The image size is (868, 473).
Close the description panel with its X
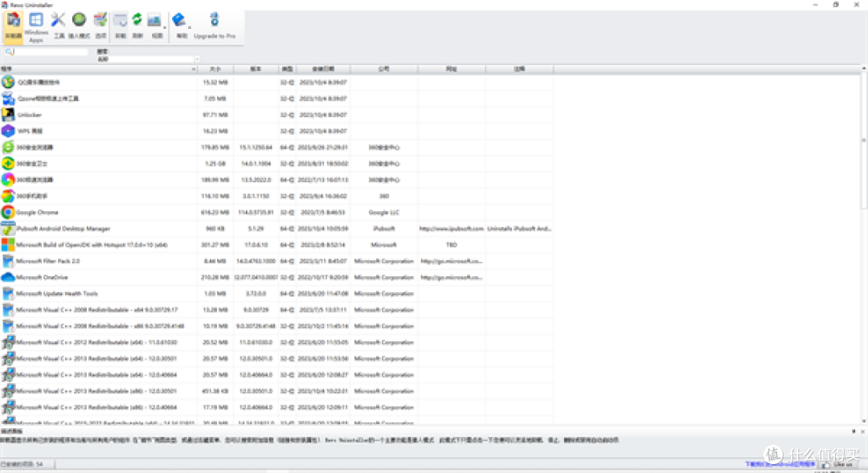[x=862, y=431]
